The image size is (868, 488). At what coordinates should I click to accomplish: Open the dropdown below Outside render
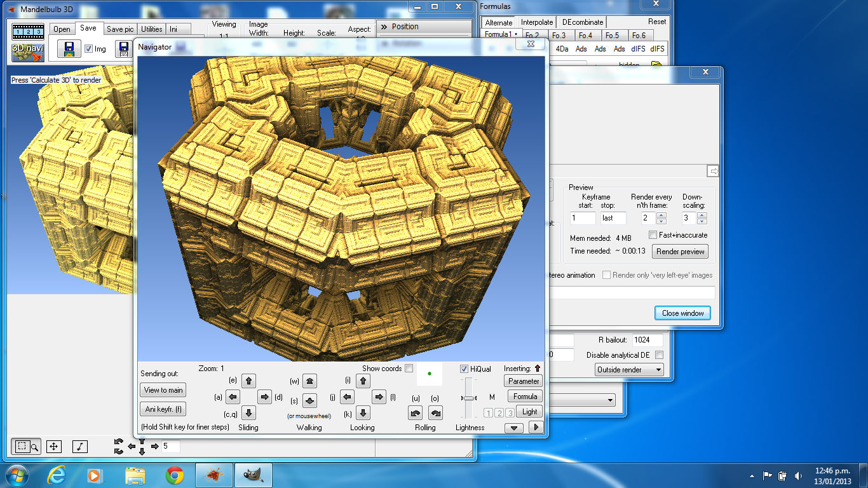click(582, 400)
